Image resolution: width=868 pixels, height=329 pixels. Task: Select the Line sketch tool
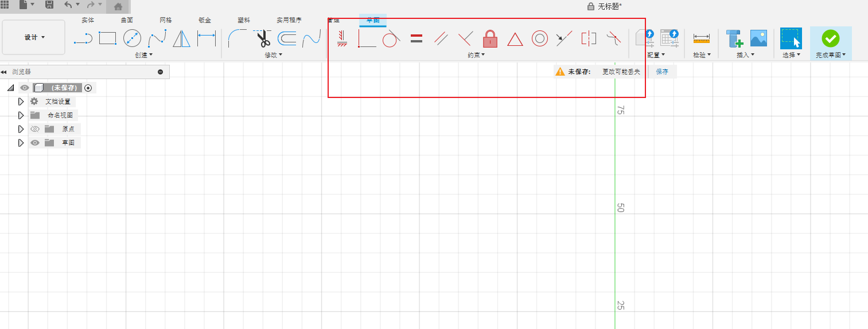[x=83, y=39]
